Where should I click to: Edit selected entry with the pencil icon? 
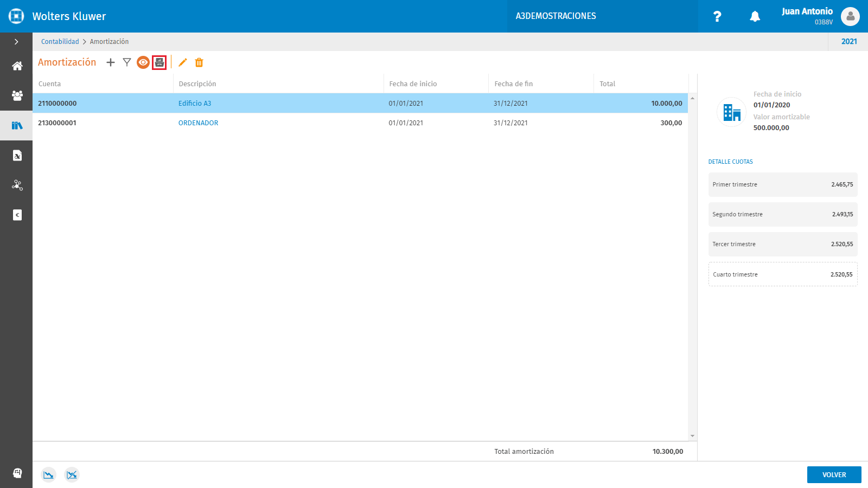[x=183, y=62]
